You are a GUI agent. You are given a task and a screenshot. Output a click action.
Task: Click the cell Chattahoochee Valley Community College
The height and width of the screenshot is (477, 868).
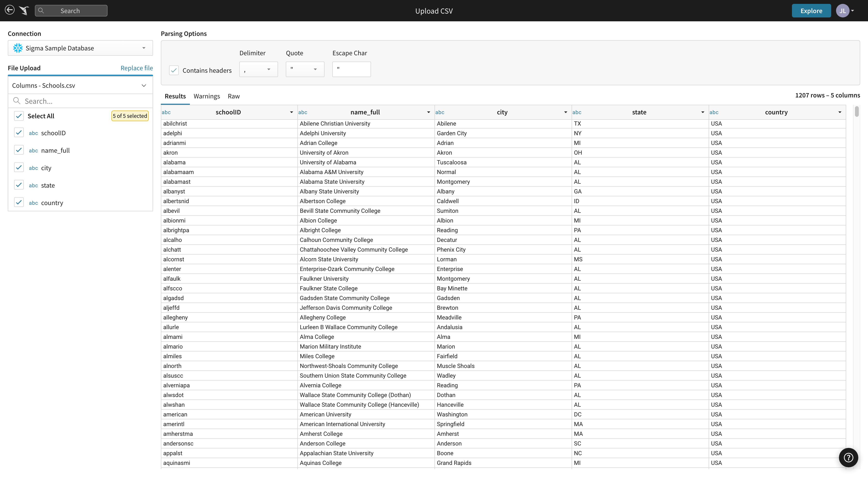point(366,250)
